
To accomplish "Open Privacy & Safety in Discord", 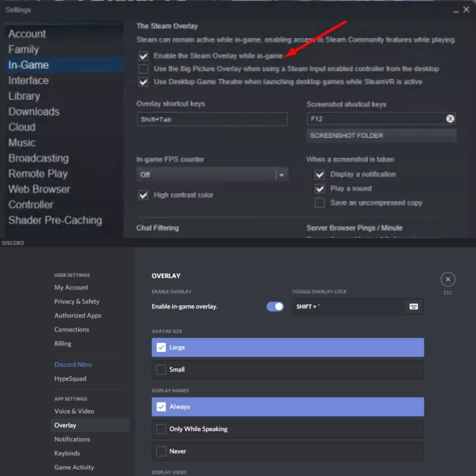I will coord(77,301).
